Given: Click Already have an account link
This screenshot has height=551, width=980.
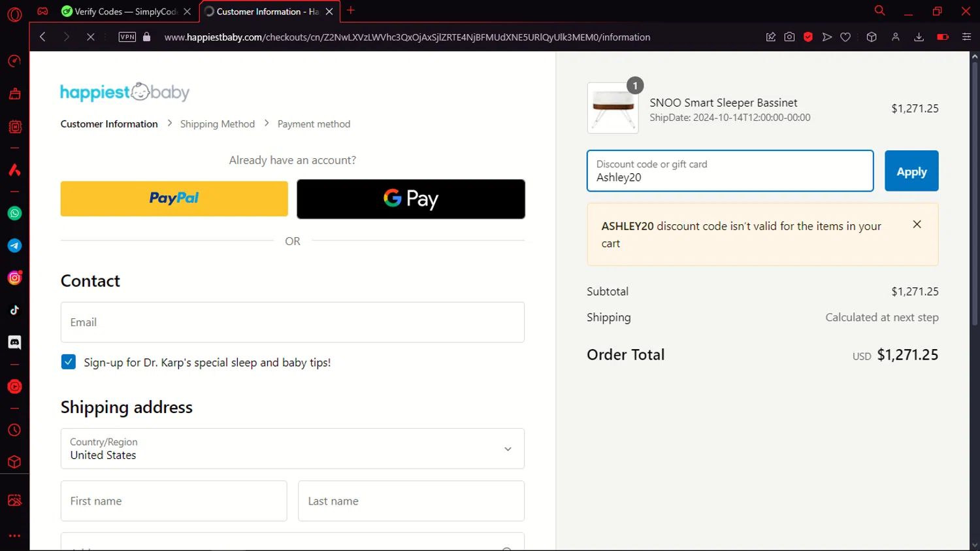Looking at the screenshot, I should (293, 160).
